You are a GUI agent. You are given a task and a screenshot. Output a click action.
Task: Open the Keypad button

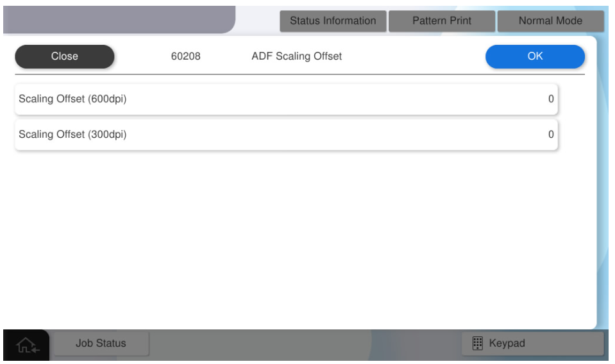(532, 343)
